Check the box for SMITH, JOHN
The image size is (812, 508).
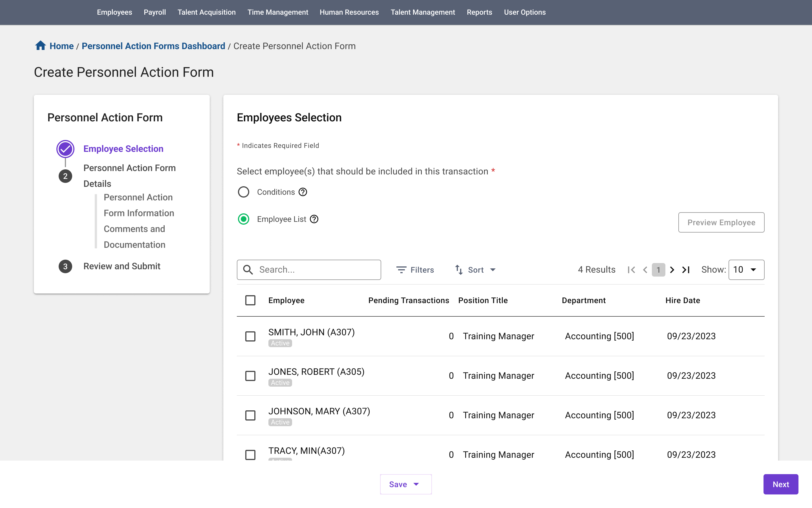[x=250, y=336]
